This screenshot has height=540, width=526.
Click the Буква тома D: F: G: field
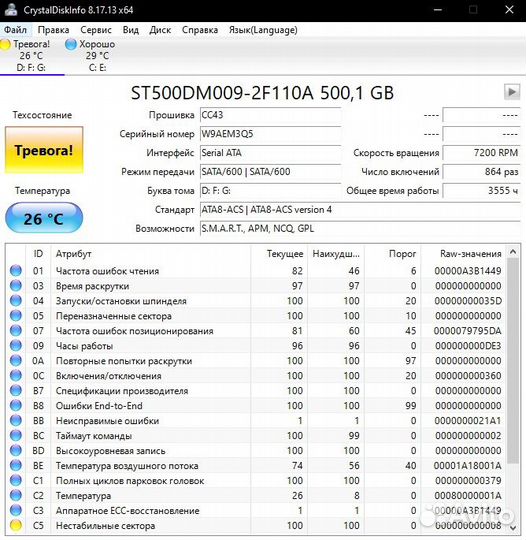coord(270,191)
